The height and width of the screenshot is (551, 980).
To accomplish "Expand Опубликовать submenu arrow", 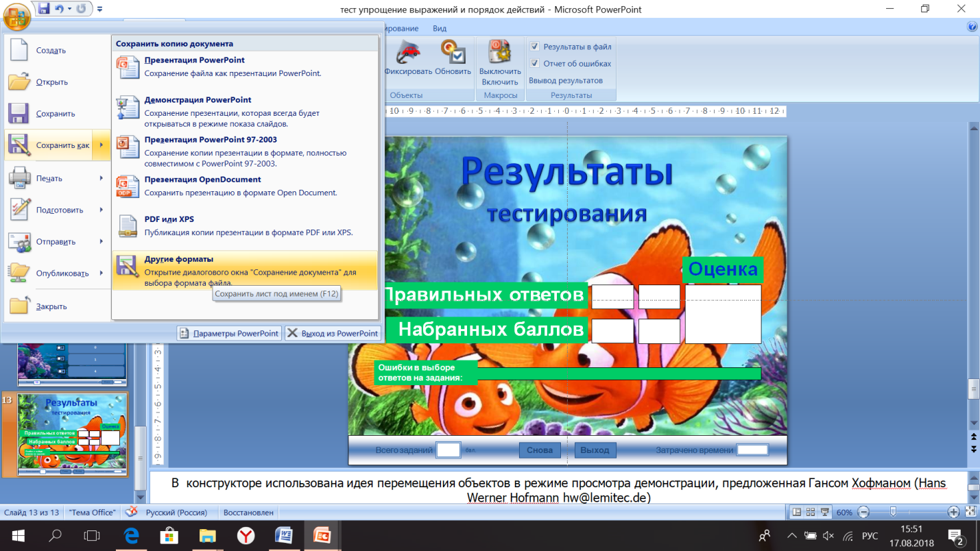I will point(101,273).
